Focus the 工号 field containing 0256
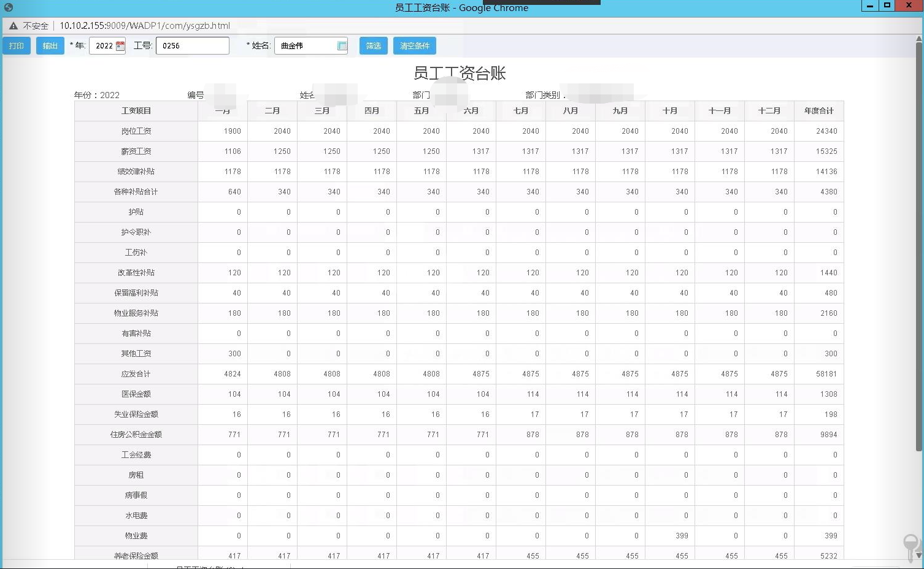 pyautogui.click(x=193, y=46)
